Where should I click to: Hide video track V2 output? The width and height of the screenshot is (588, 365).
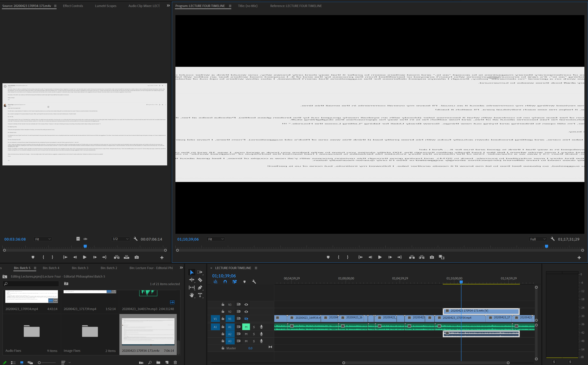(x=246, y=311)
